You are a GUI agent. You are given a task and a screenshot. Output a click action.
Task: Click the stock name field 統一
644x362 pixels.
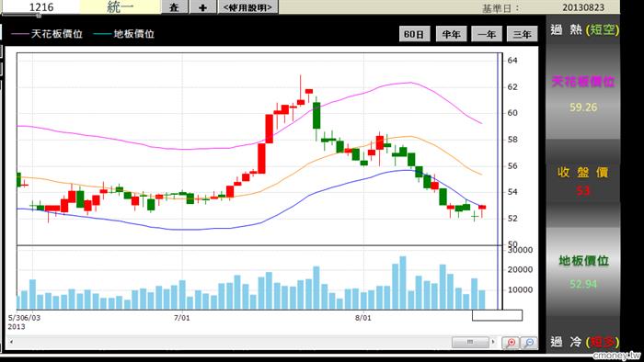click(120, 7)
